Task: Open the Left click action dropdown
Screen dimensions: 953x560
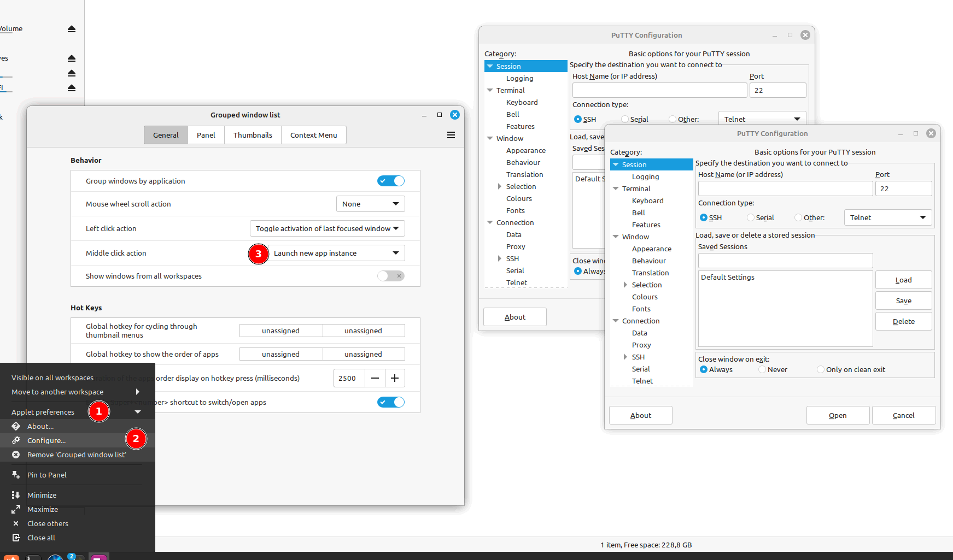Action: point(327,228)
